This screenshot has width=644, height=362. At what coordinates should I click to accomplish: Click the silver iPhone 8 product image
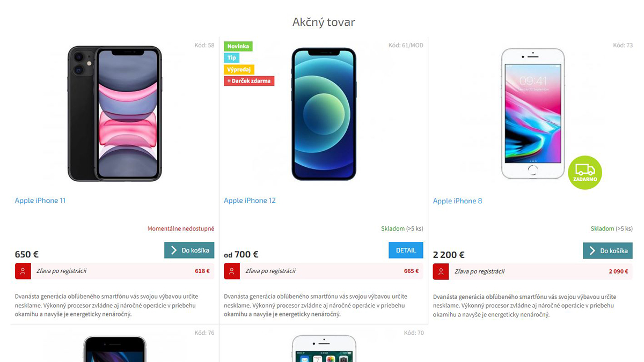pyautogui.click(x=533, y=114)
